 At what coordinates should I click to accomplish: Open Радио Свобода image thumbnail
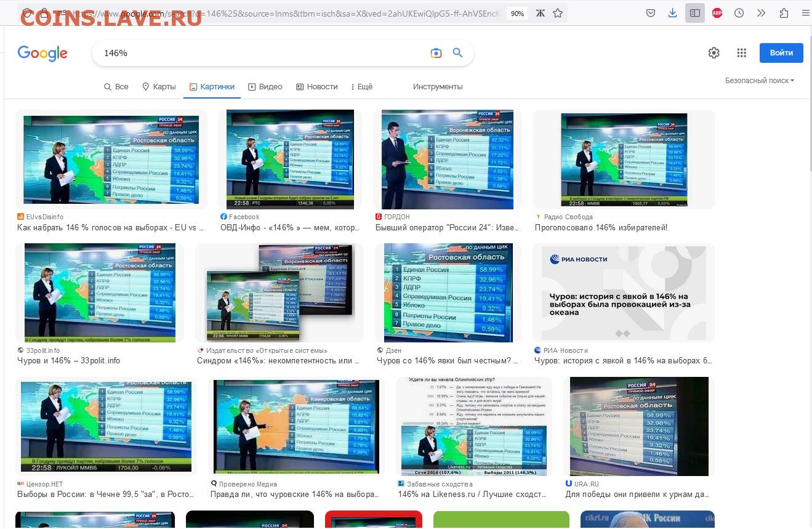624,160
